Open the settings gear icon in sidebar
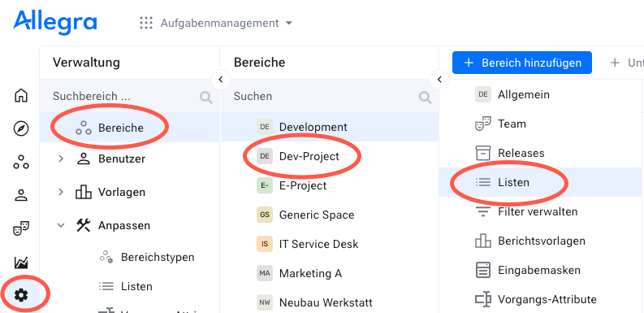Screen dimensions: 644x313 pos(21,295)
